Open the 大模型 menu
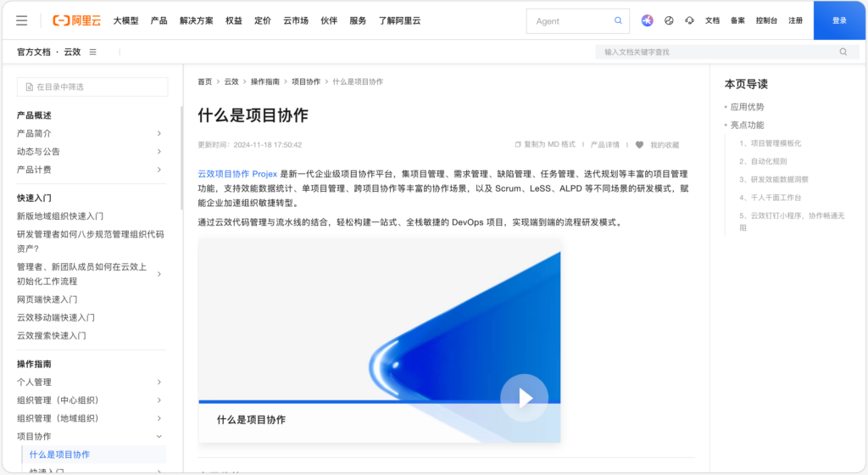Image resolution: width=868 pixels, height=475 pixels. (x=125, y=21)
